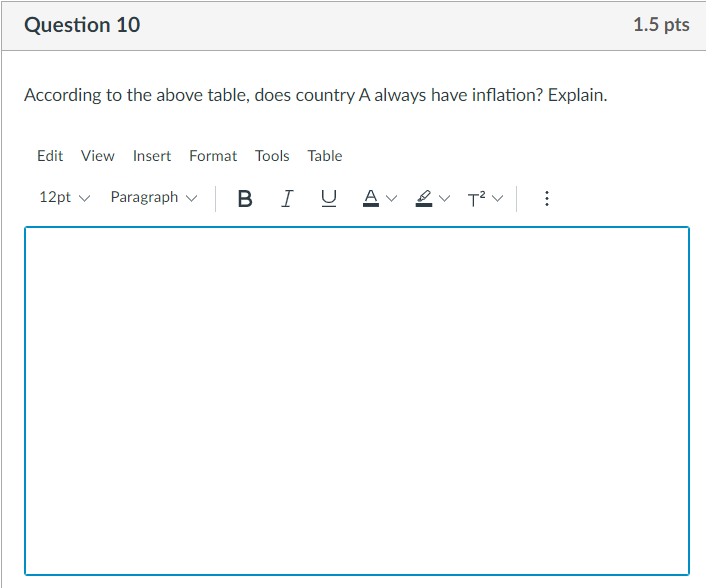Screen dimensions: 706x588
Task: Toggle underline formatting
Action: (x=329, y=198)
